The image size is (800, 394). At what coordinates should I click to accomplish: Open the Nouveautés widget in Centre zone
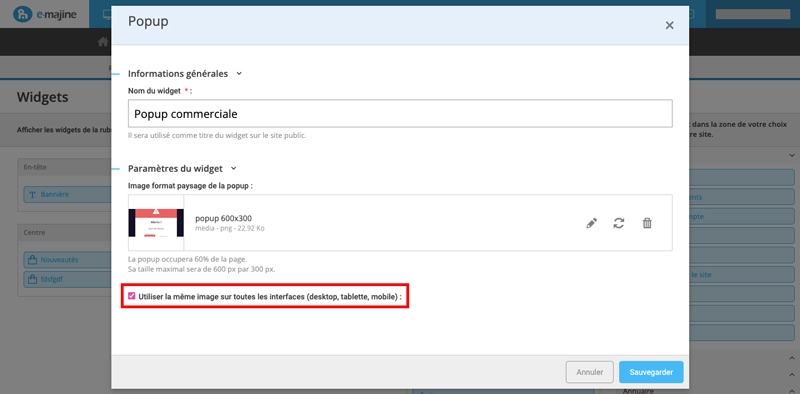click(x=67, y=260)
